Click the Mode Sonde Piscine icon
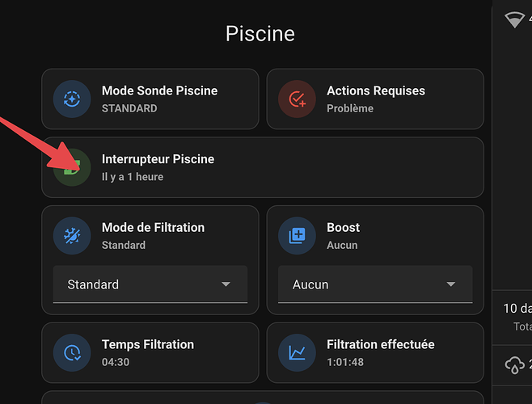The image size is (532, 404). point(72,99)
